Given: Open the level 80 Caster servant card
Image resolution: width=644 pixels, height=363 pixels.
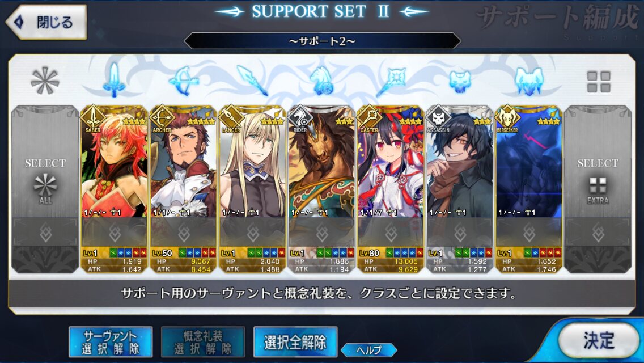Looking at the screenshot, I should point(390,189).
